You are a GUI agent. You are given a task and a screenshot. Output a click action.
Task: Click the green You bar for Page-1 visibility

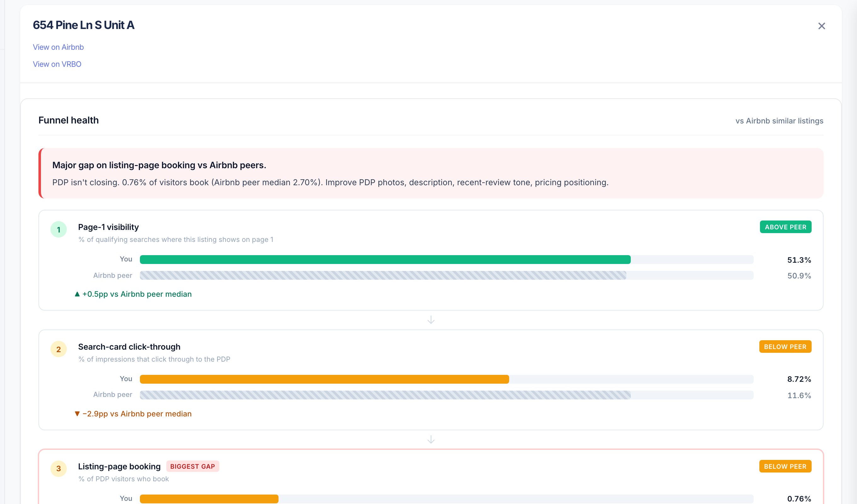385,260
